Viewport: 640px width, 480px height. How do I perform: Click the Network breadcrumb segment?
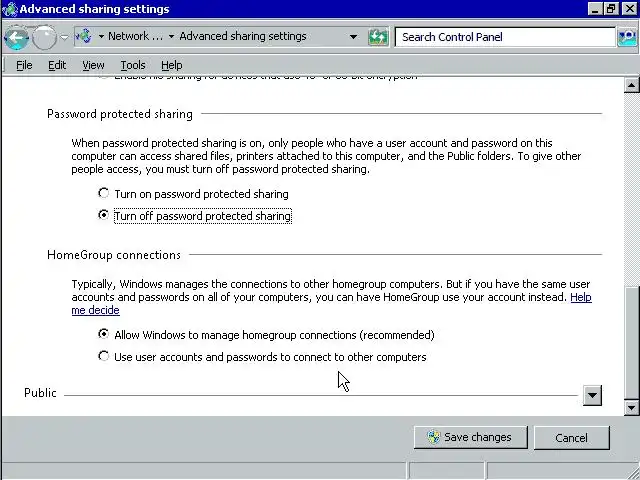pyautogui.click(x=136, y=36)
